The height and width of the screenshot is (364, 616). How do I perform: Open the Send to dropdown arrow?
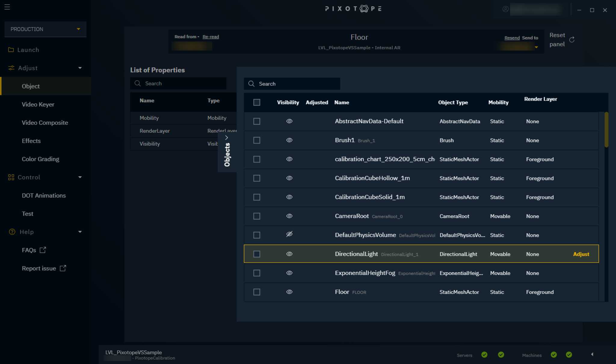coord(536,47)
